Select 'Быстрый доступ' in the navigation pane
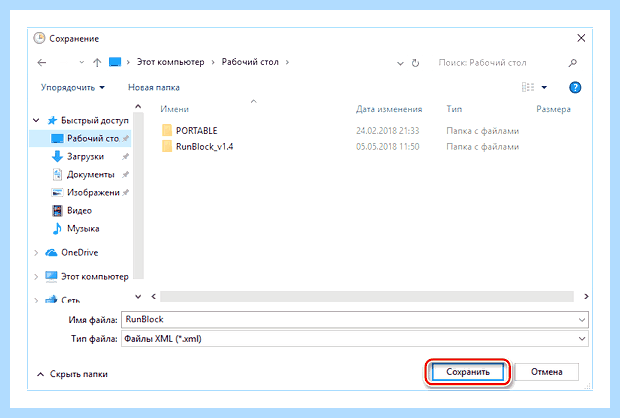This screenshot has width=620, height=418. point(95,120)
